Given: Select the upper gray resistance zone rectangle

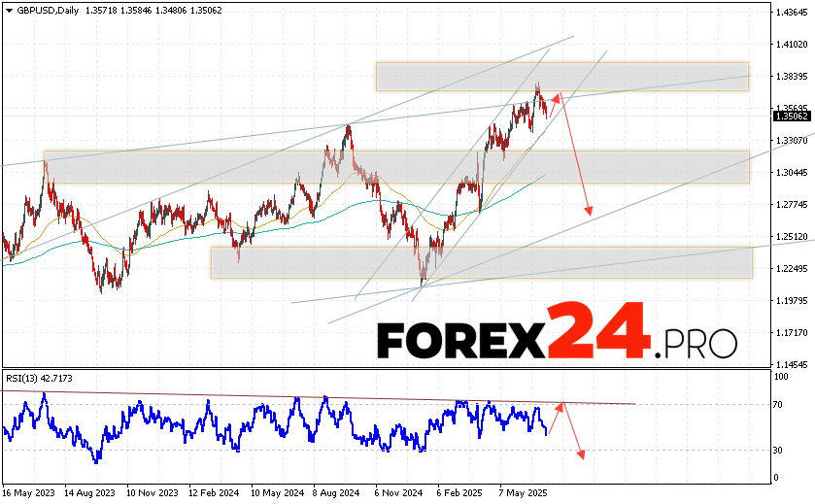Looking at the screenshot, I should click(561, 77).
